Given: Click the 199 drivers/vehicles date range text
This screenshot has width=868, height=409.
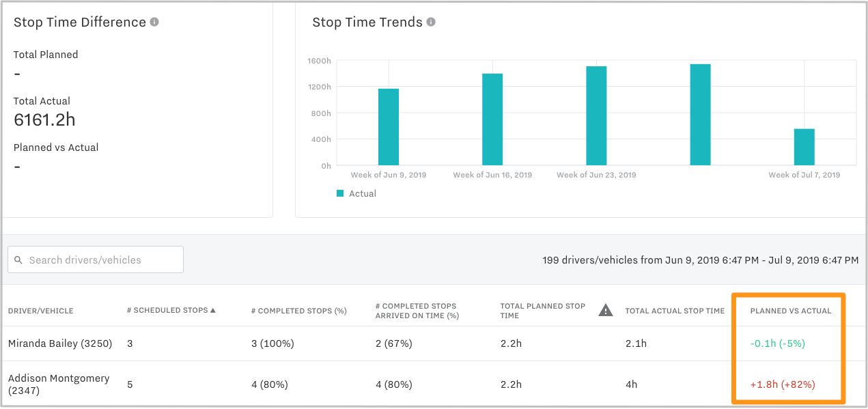Looking at the screenshot, I should 701,260.
